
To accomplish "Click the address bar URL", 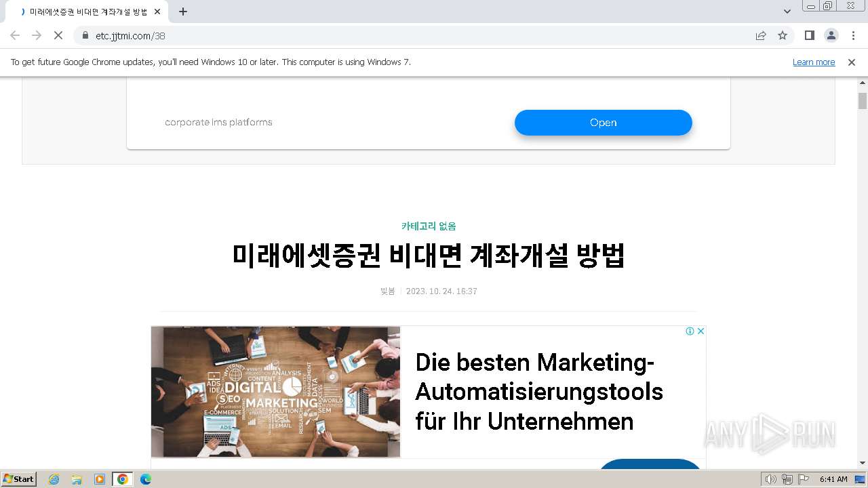I will point(130,36).
